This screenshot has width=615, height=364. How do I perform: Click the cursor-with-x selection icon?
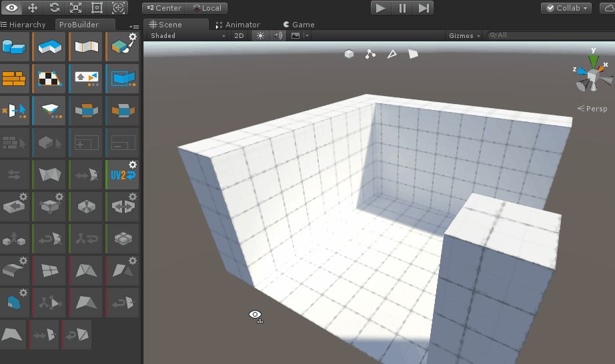(15, 111)
